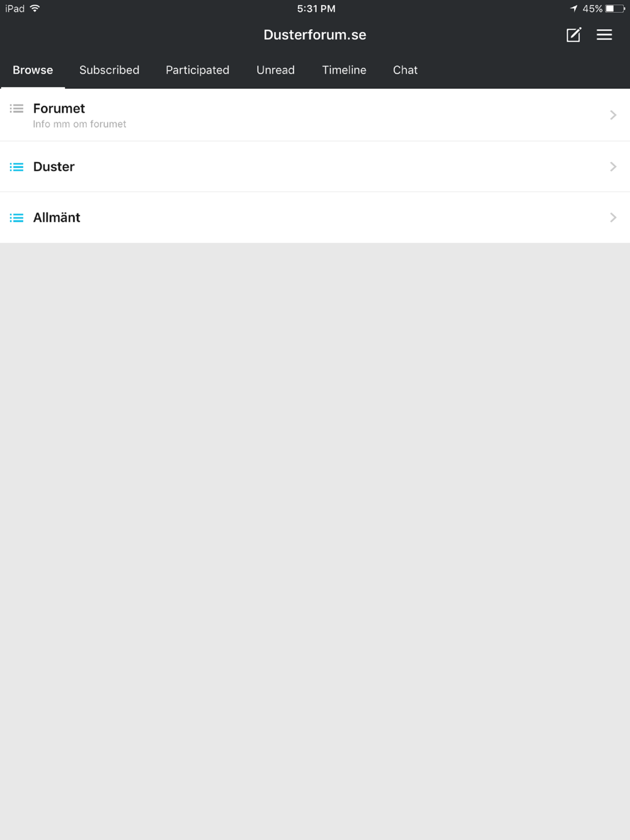Screen dimensions: 630x840
Task: Open the Unread tab
Action: pos(275,70)
